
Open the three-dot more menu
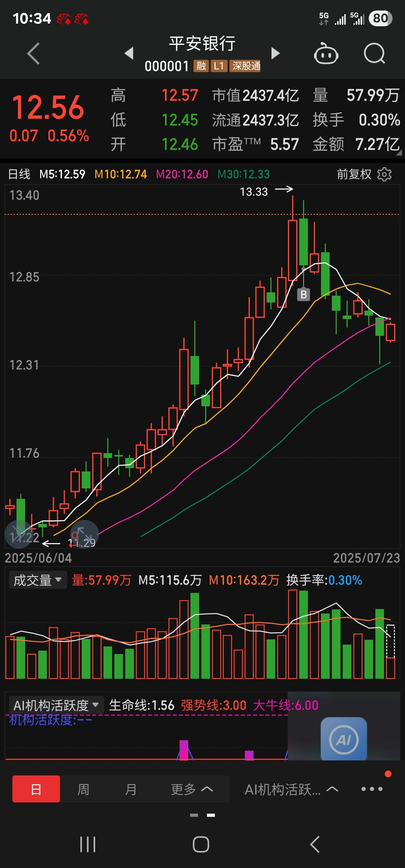point(372,789)
